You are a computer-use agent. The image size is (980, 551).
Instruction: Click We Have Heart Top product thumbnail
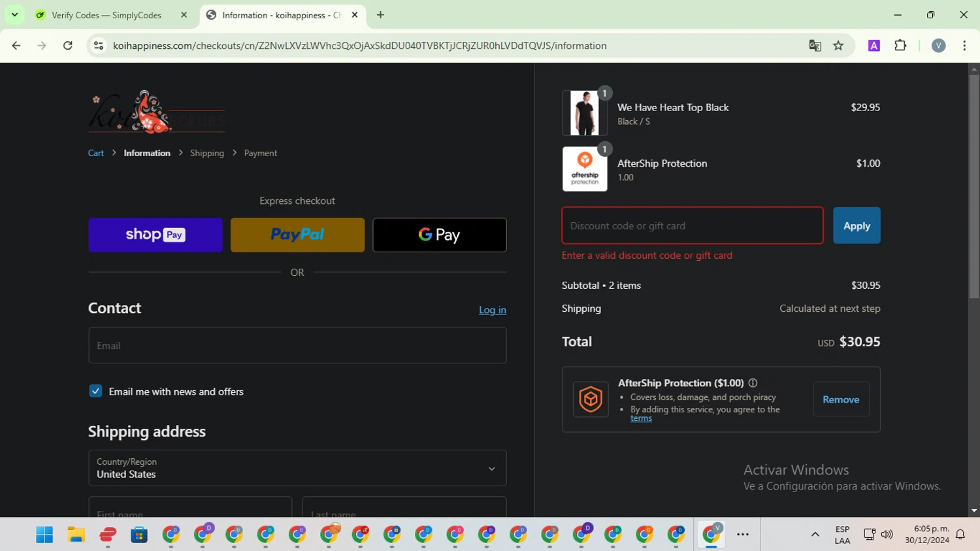point(585,113)
